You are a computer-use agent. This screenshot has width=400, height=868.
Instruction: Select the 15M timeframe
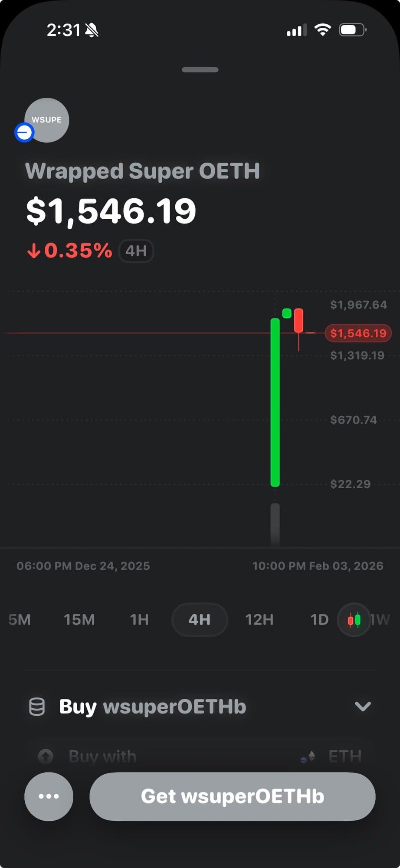point(79,619)
